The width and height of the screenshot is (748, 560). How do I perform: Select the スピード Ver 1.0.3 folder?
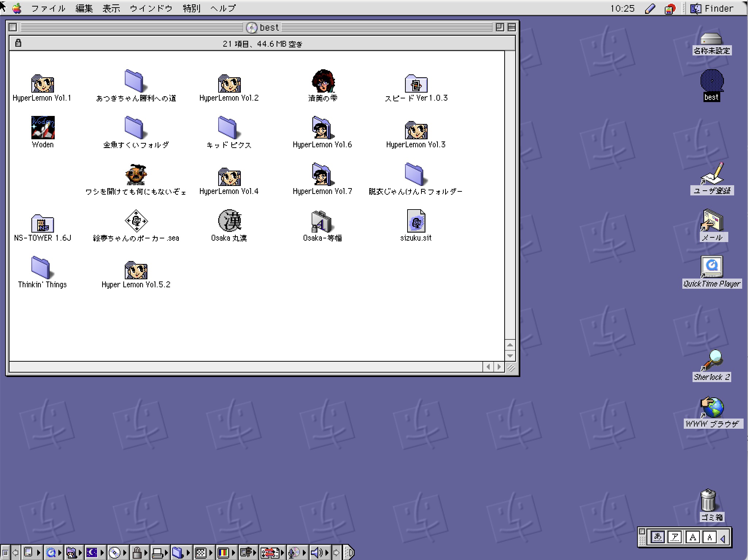[x=416, y=83]
